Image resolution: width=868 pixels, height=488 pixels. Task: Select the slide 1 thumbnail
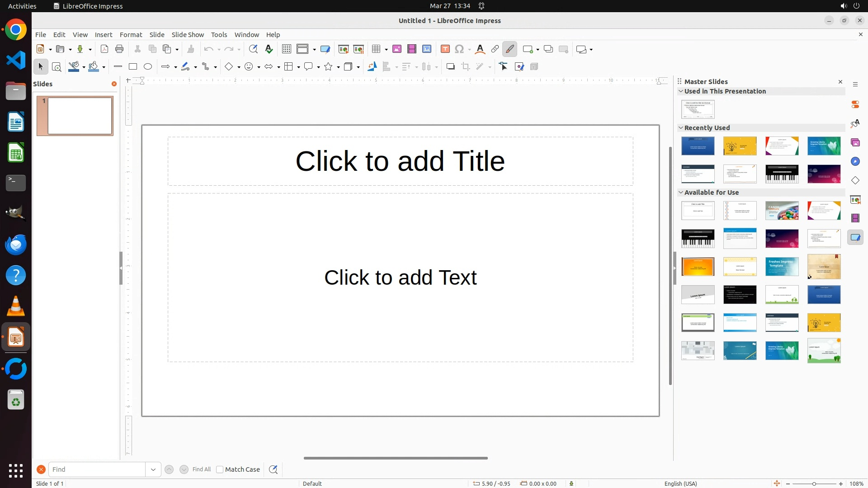tap(80, 116)
